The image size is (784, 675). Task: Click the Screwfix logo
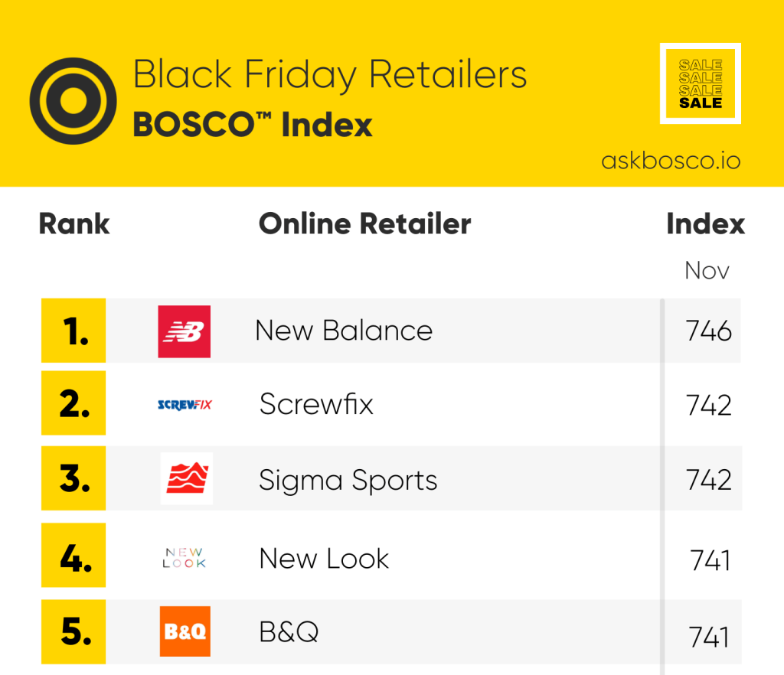(x=184, y=405)
